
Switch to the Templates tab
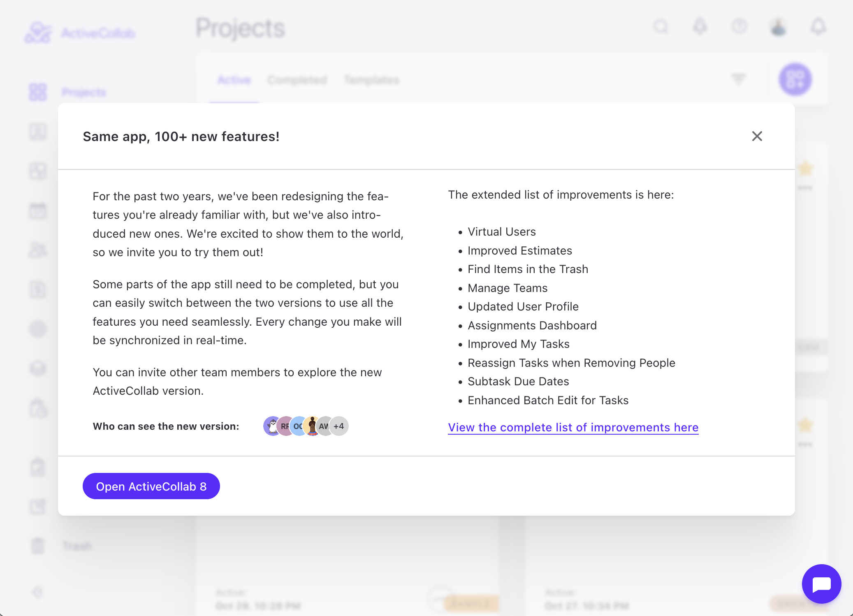coord(372,80)
